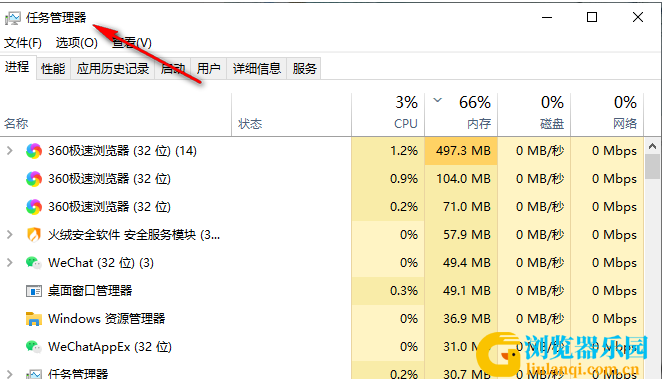662x379 pixels.
Task: Switch to the 详细信息 tab
Action: pos(257,68)
